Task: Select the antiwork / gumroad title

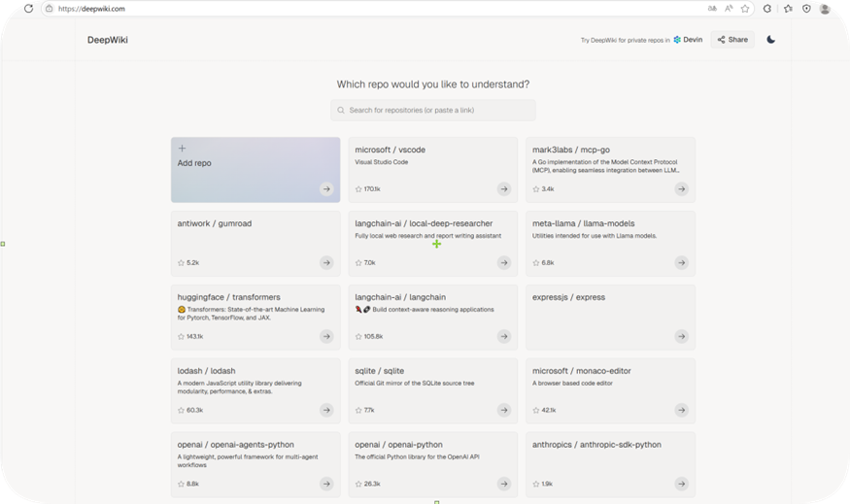Action: click(214, 223)
